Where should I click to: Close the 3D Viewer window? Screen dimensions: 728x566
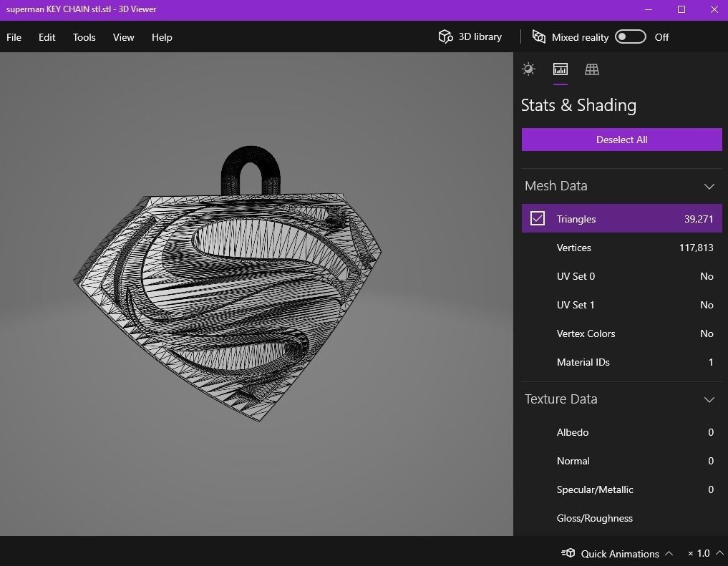(714, 9)
